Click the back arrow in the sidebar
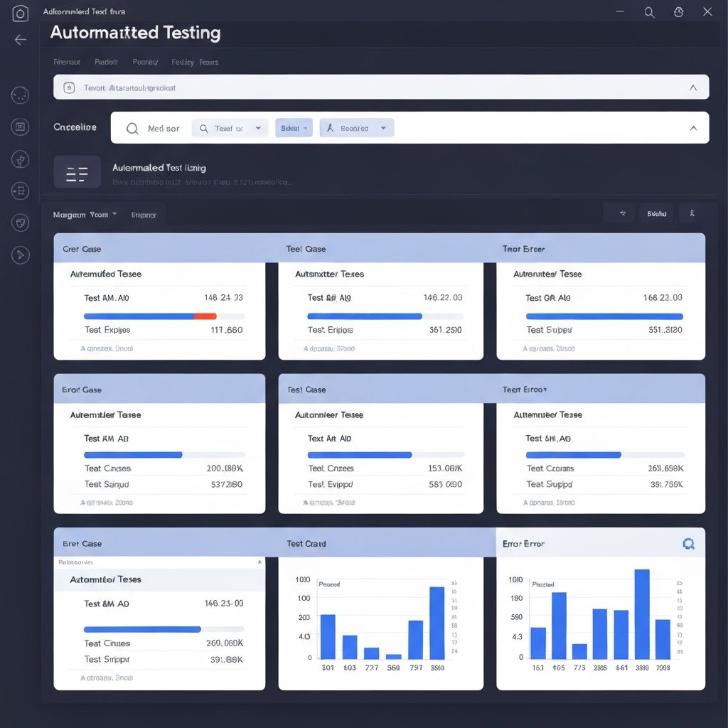The height and width of the screenshot is (728, 728). [x=20, y=39]
